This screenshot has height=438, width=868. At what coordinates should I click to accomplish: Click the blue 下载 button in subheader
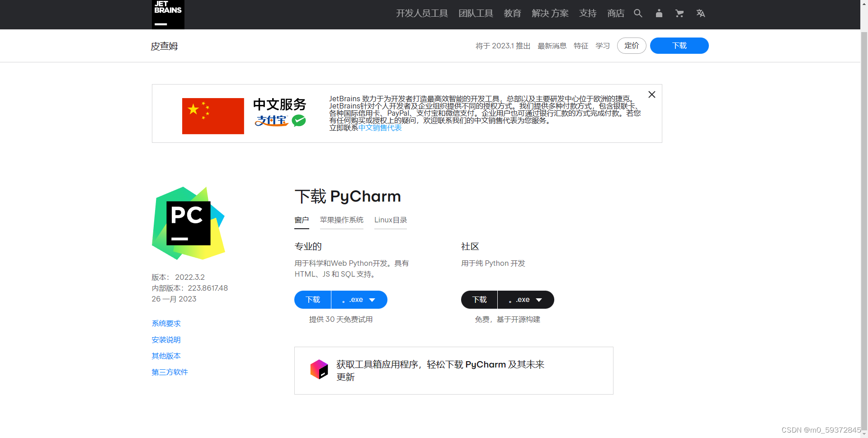[679, 46]
